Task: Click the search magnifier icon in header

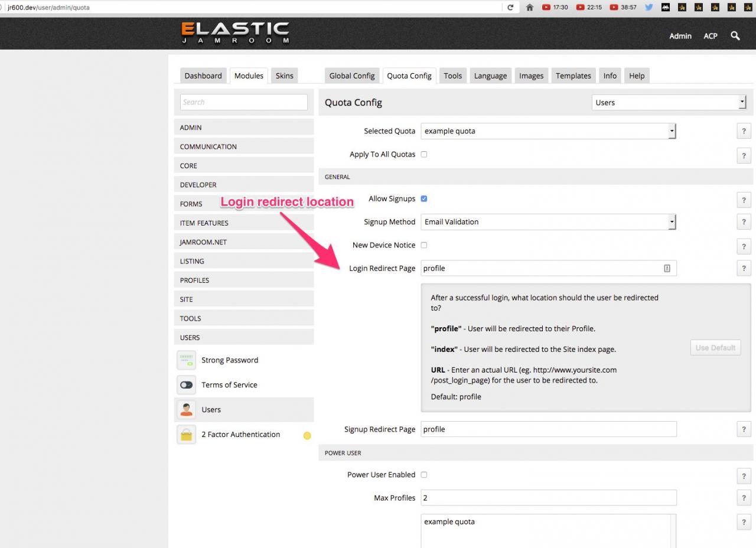Action: 735,36
